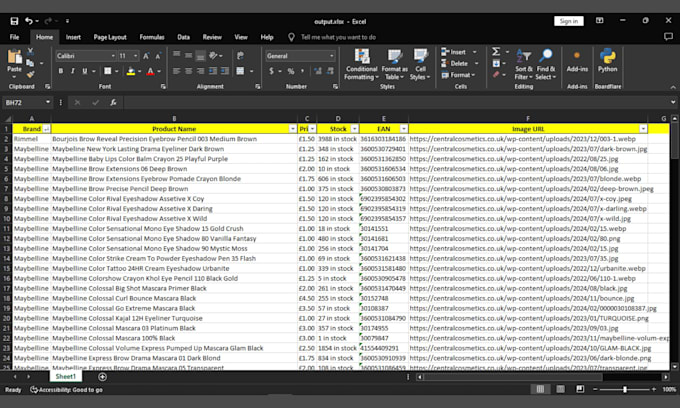
Task: Open Conditional Formatting menu
Action: click(x=361, y=64)
